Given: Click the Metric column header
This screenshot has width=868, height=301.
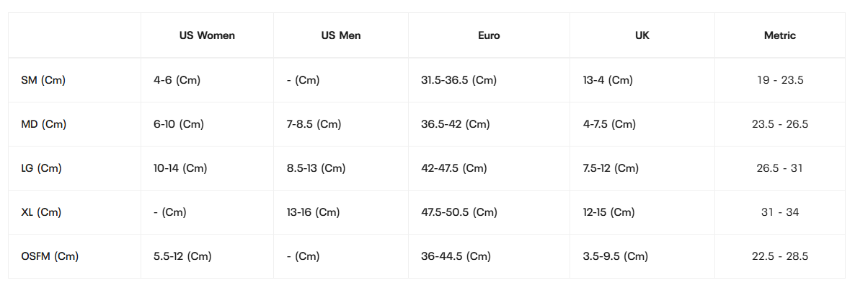Looking at the screenshot, I should pyautogui.click(x=780, y=35).
